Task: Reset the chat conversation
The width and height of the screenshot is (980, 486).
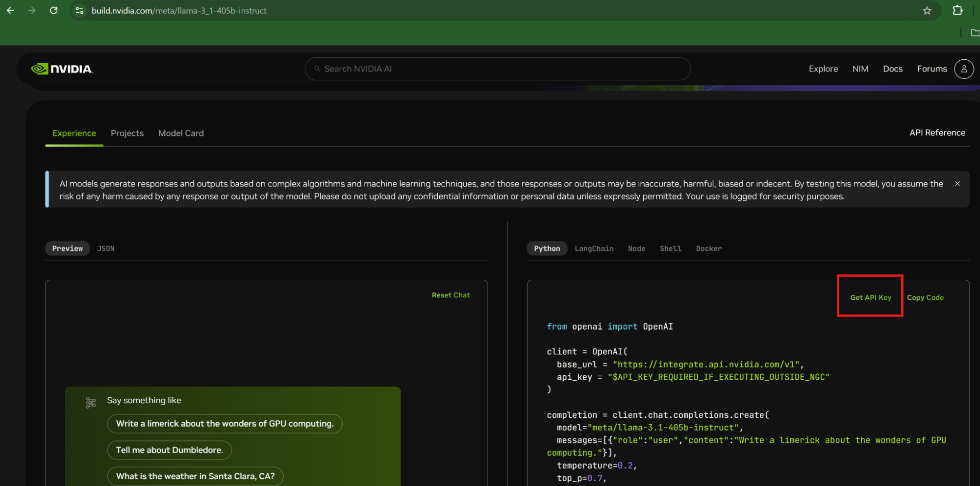Action: click(x=451, y=295)
